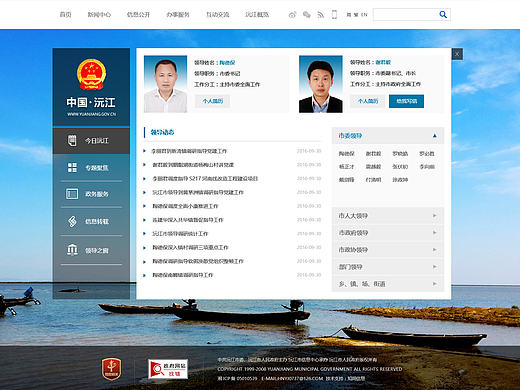This screenshot has height=390, width=520.
Task: Open the 办事服务 menu item
Action: (178, 15)
